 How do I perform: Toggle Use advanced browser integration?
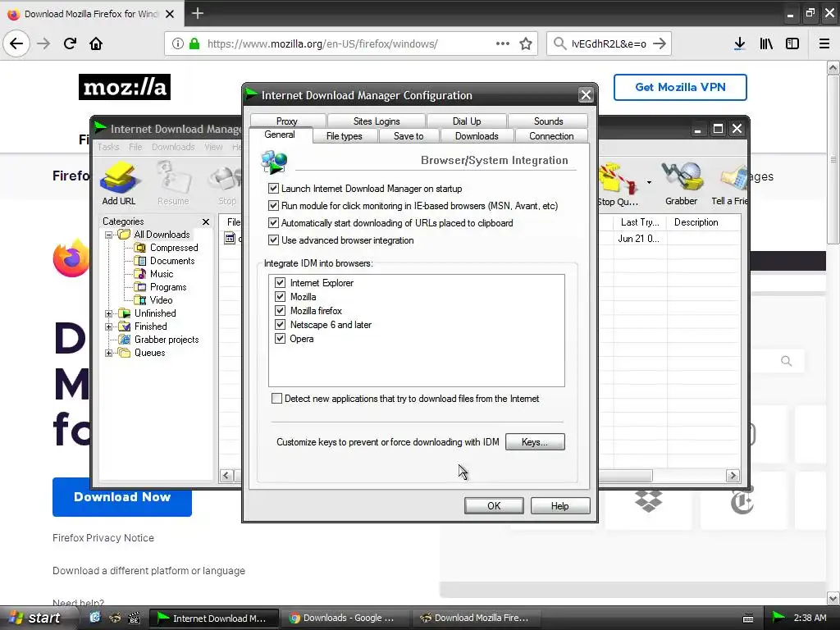click(273, 240)
